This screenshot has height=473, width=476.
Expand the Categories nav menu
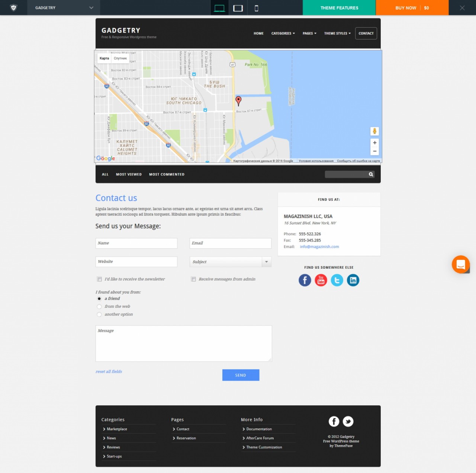coord(283,33)
